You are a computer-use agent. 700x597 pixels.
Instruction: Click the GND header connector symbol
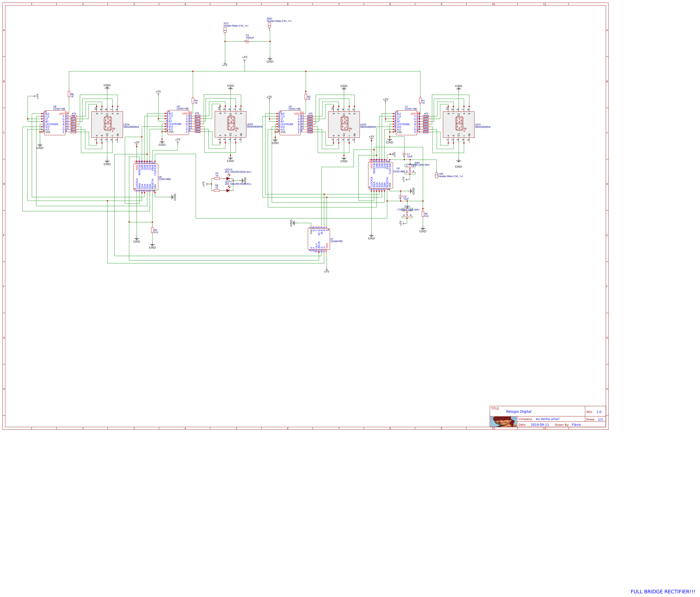tap(269, 25)
